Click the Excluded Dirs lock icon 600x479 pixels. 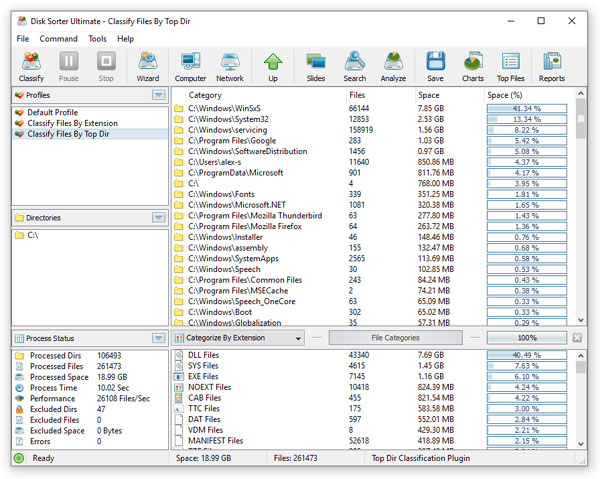click(20, 409)
